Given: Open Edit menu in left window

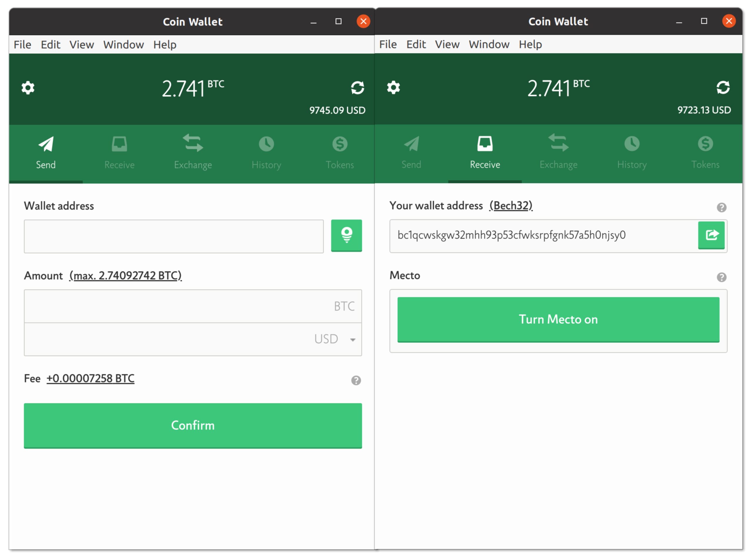Looking at the screenshot, I should pyautogui.click(x=51, y=44).
